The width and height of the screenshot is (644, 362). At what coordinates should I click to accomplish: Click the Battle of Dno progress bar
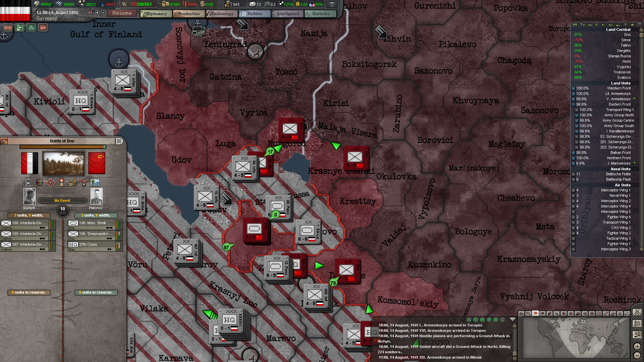click(x=63, y=147)
